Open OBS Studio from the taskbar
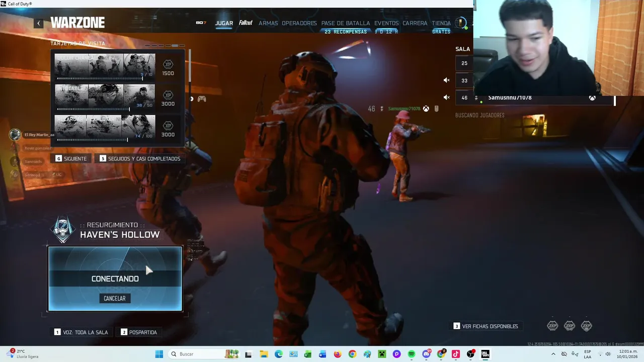This screenshot has width=644, height=362. (x=470, y=354)
